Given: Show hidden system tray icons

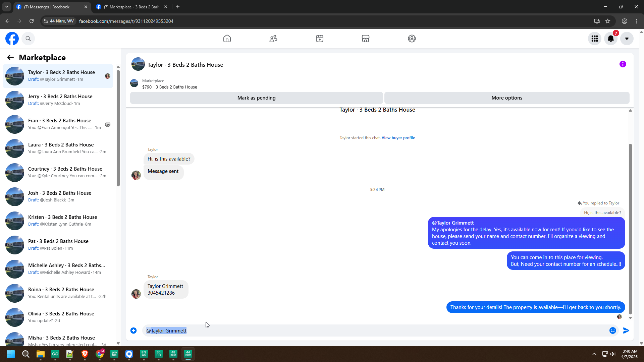Looking at the screenshot, I should [594, 354].
